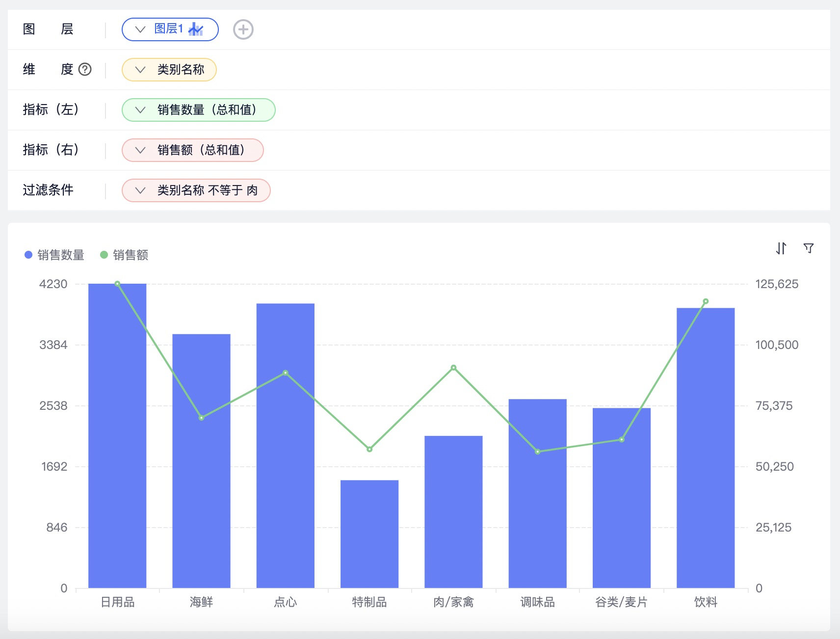
Task: Click right axis value 125,625
Action: tap(777, 284)
